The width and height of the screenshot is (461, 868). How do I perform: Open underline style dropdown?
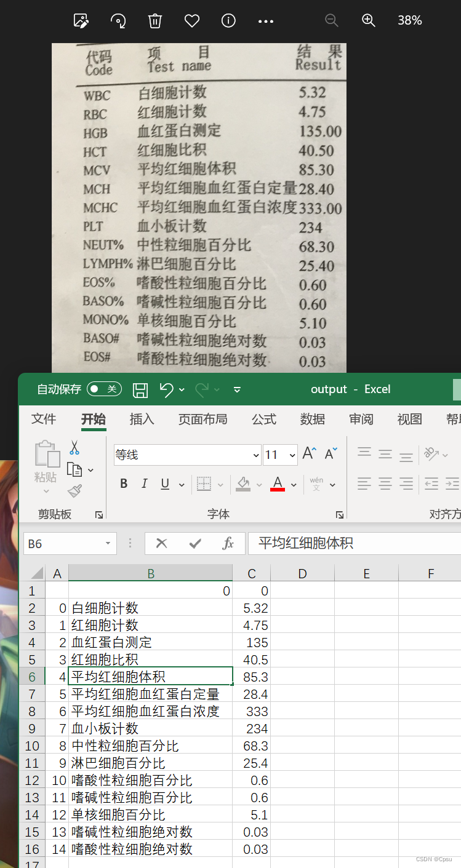click(x=182, y=485)
